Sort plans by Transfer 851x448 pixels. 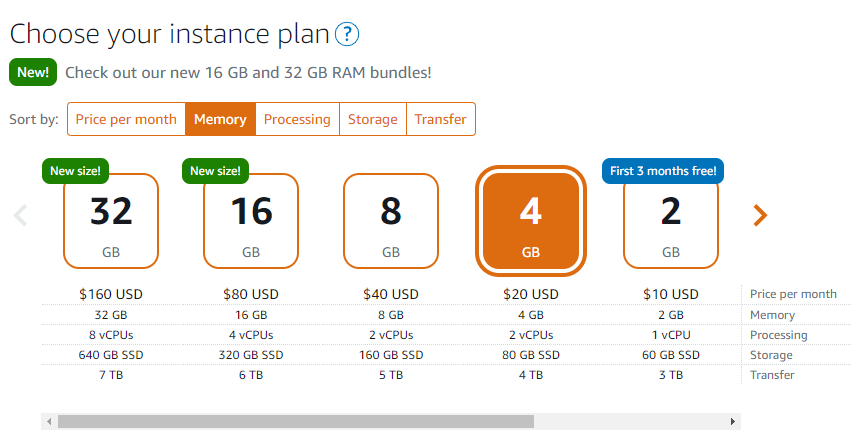(x=441, y=119)
